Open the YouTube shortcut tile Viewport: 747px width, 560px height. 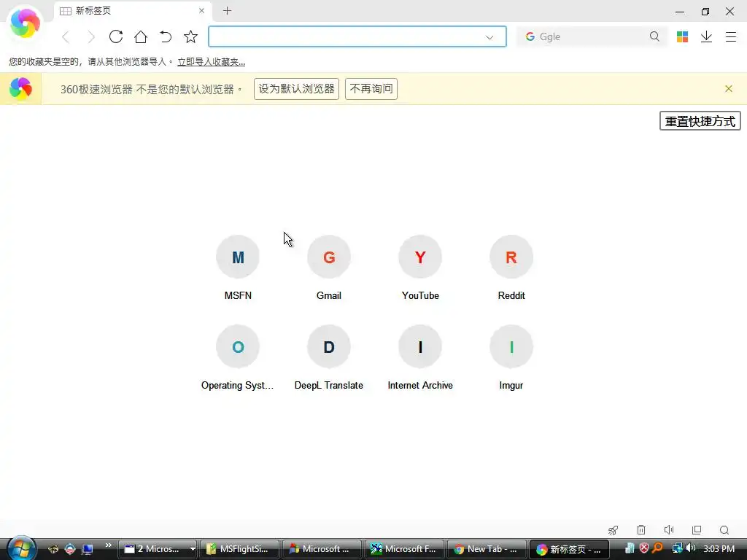coord(420,268)
